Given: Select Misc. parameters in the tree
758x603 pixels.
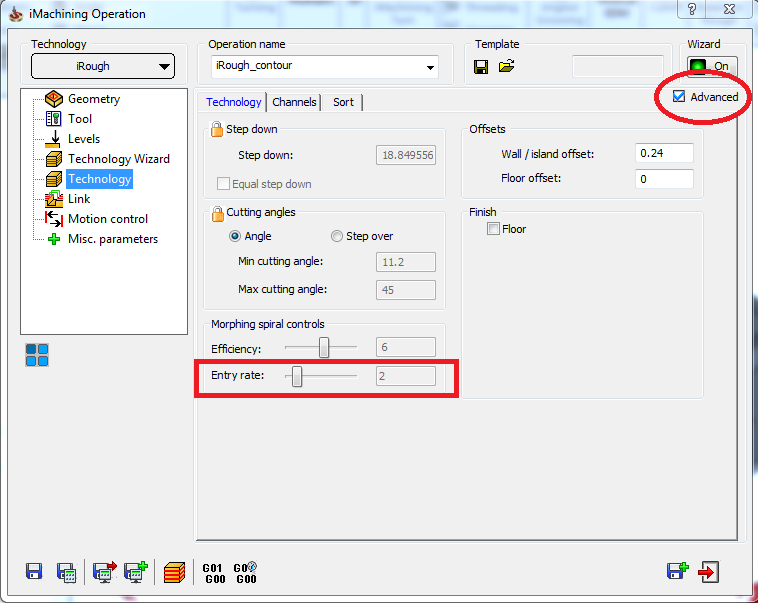Looking at the screenshot, I should 113,239.
